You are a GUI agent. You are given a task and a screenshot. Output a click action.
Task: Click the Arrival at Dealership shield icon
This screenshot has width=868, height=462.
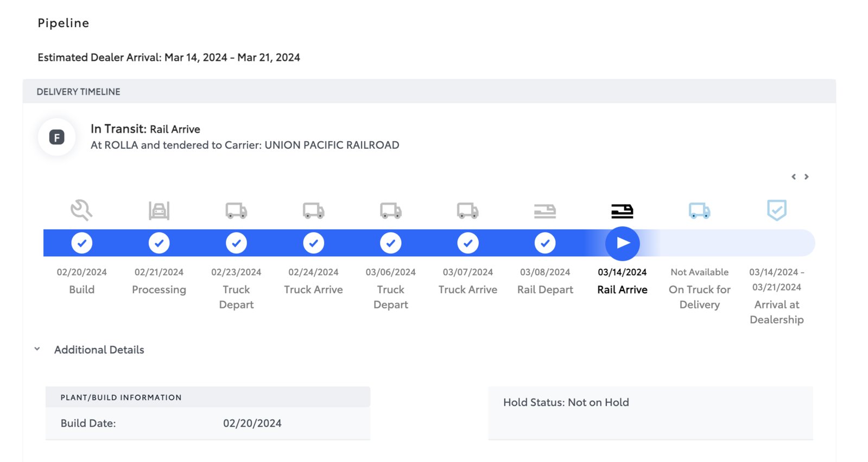point(777,210)
